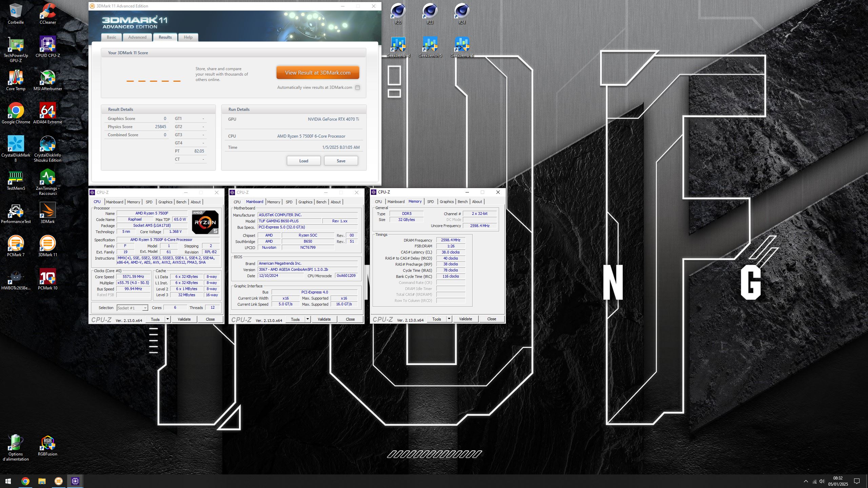Open the CrystalDiskInfo Shizuku Edition icon
The height and width of the screenshot is (488, 868).
pyautogui.click(x=48, y=149)
